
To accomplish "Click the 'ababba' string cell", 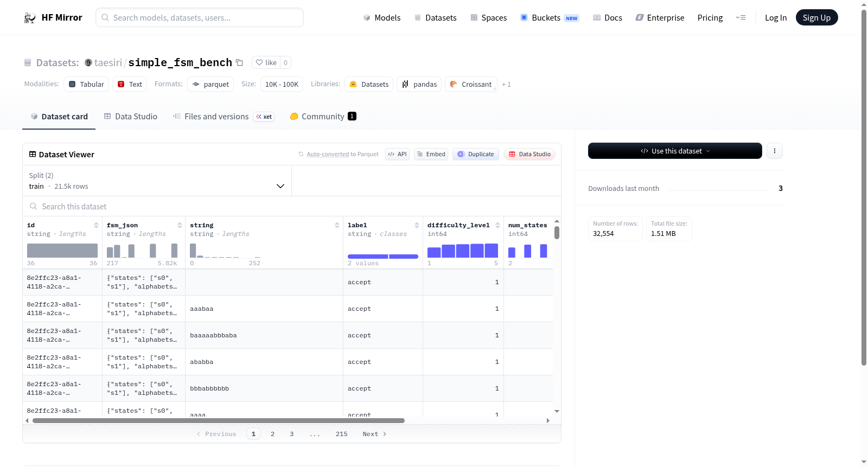I will pos(264,362).
